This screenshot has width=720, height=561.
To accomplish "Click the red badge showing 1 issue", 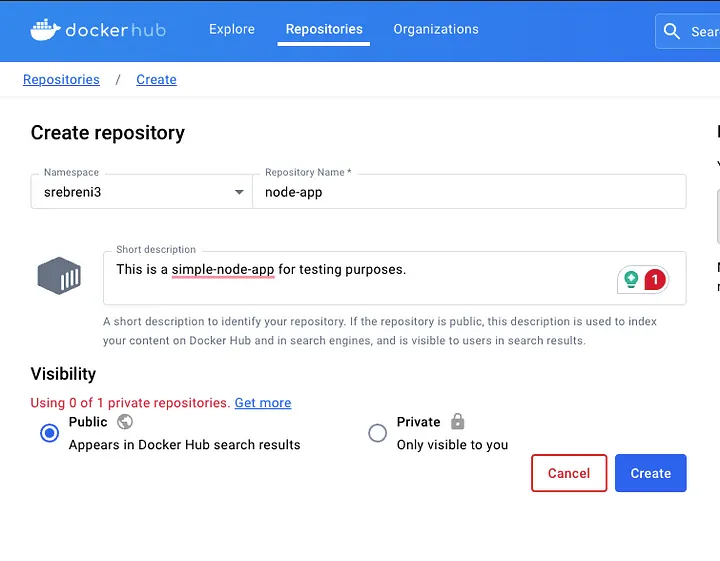I will pyautogui.click(x=655, y=280).
